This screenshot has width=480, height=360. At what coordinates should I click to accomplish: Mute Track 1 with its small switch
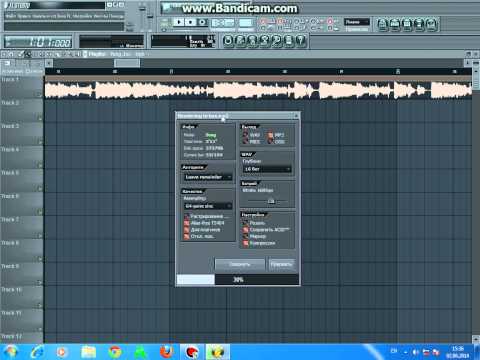39,95
